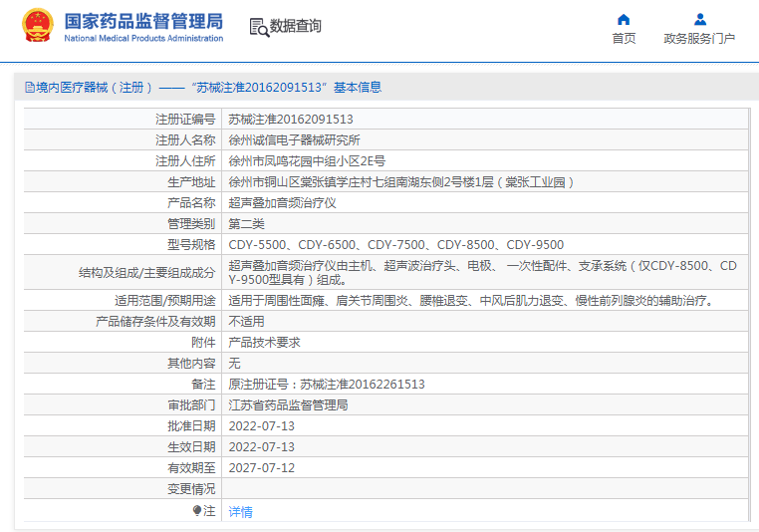Click National Medical Products Administration text
The height and width of the screenshot is (532, 759).
(x=143, y=38)
